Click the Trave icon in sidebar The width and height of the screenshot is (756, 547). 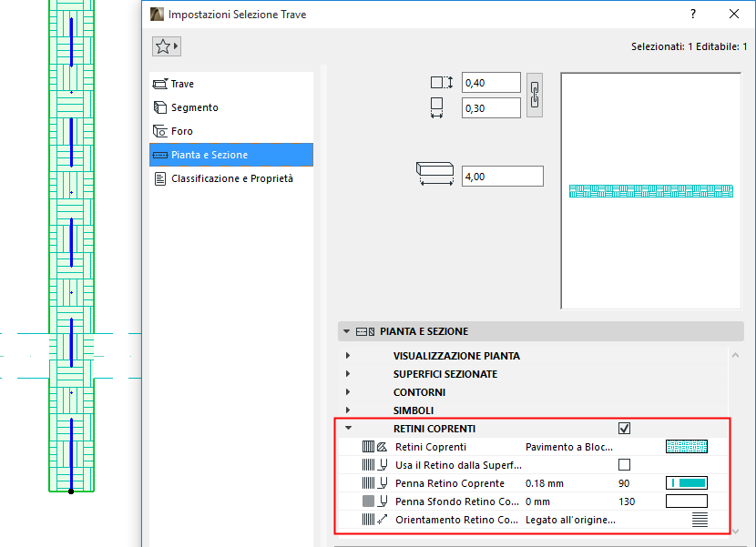coord(160,84)
